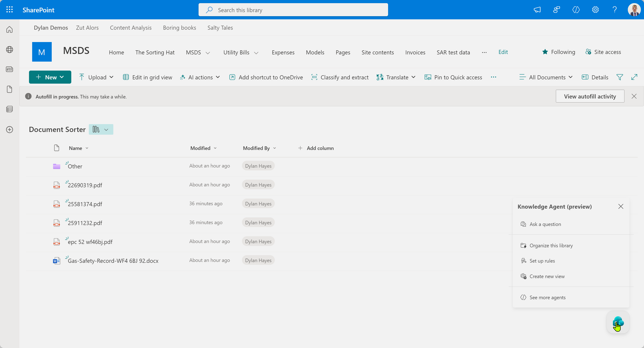Open the SharePoint app launcher waffle icon
Screen dimensions: 644x348
pos(9,10)
